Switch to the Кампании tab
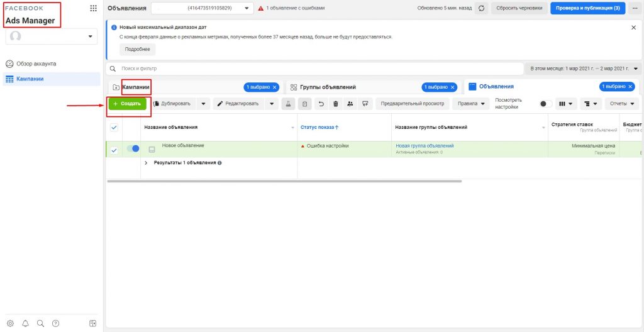 [136, 87]
